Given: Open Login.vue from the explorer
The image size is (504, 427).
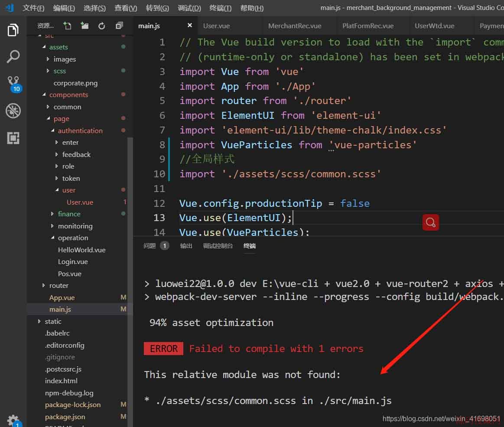Looking at the screenshot, I should [73, 262].
